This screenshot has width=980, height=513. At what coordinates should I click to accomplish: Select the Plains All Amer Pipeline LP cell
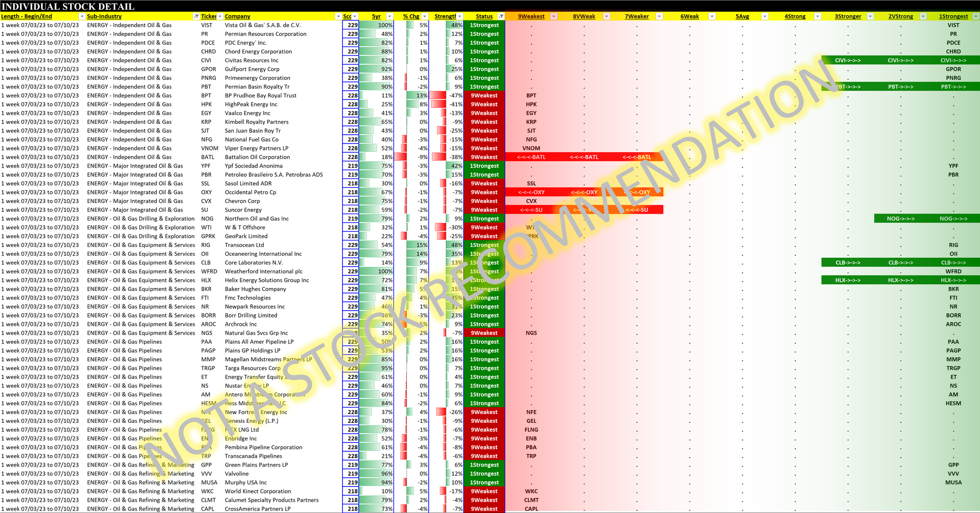pyautogui.click(x=283, y=342)
